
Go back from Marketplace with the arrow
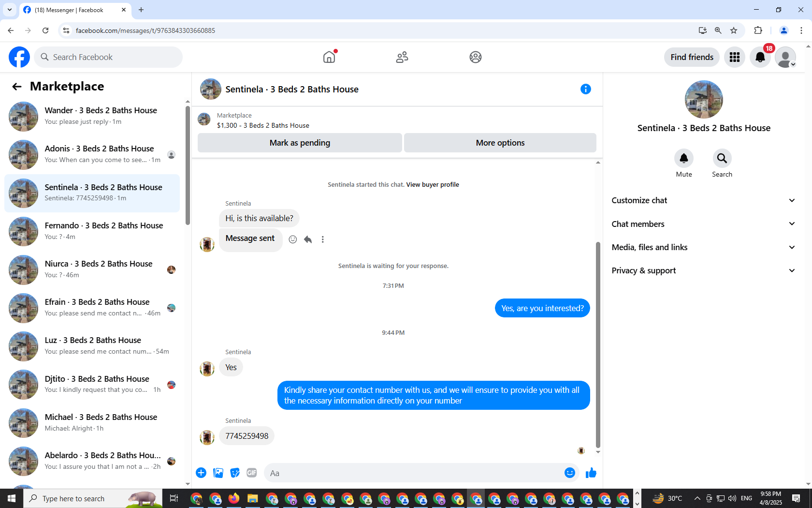[17, 87]
